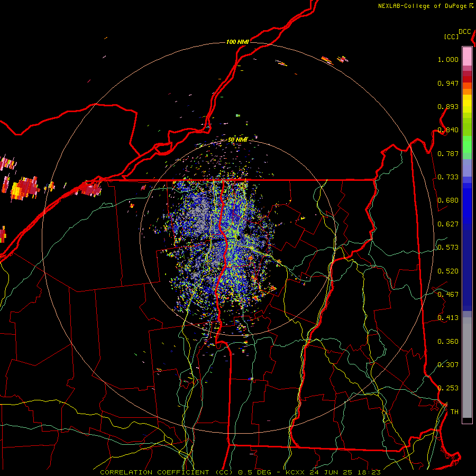476x476 pixels.
Task: Select the 0.573 legend value
Action: point(448,248)
